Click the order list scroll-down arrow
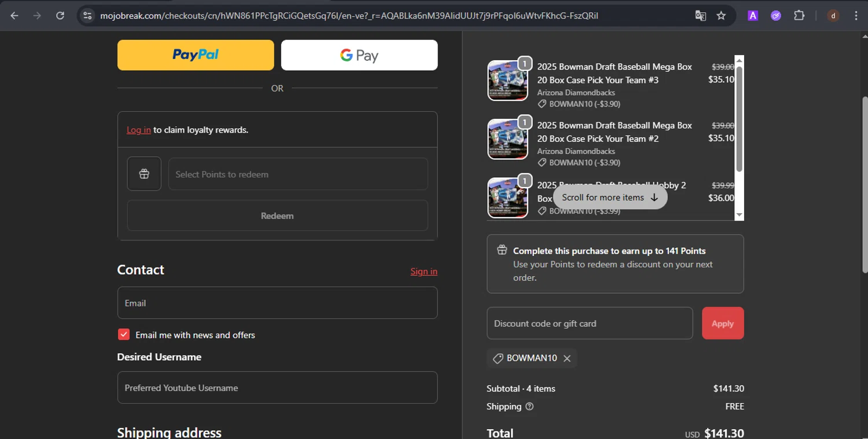 (x=739, y=215)
